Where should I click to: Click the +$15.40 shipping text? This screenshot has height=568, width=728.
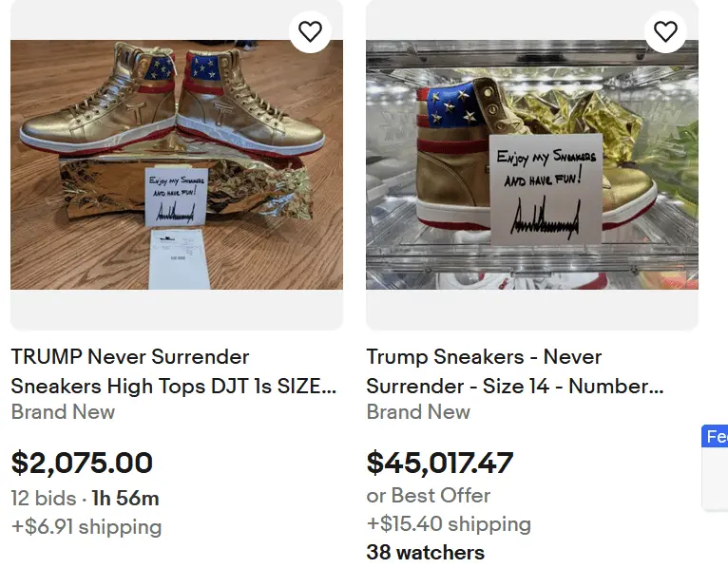tap(449, 523)
